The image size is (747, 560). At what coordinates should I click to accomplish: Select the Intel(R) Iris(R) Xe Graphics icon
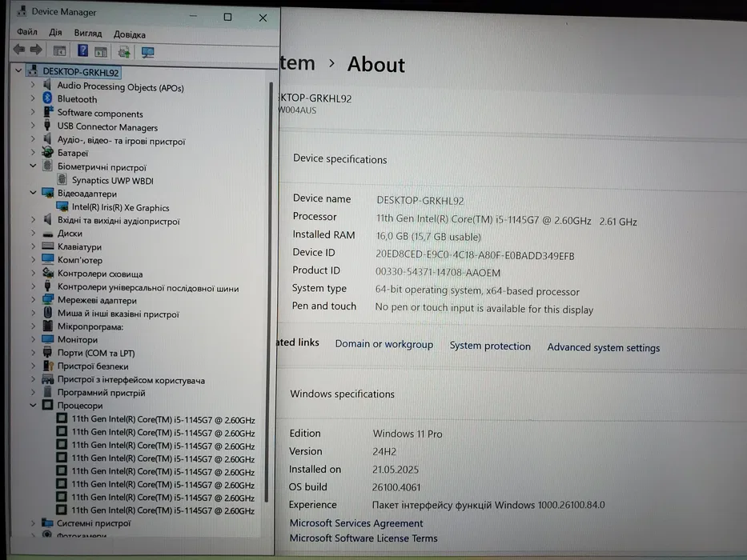point(62,206)
